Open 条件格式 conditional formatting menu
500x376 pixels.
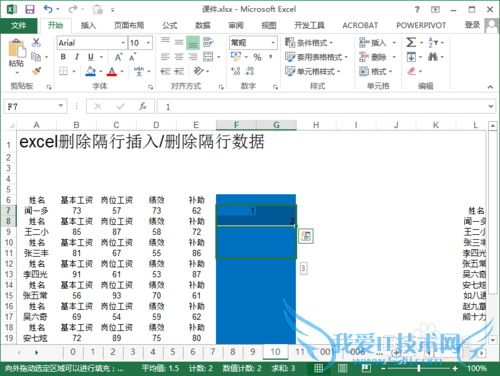click(309, 43)
